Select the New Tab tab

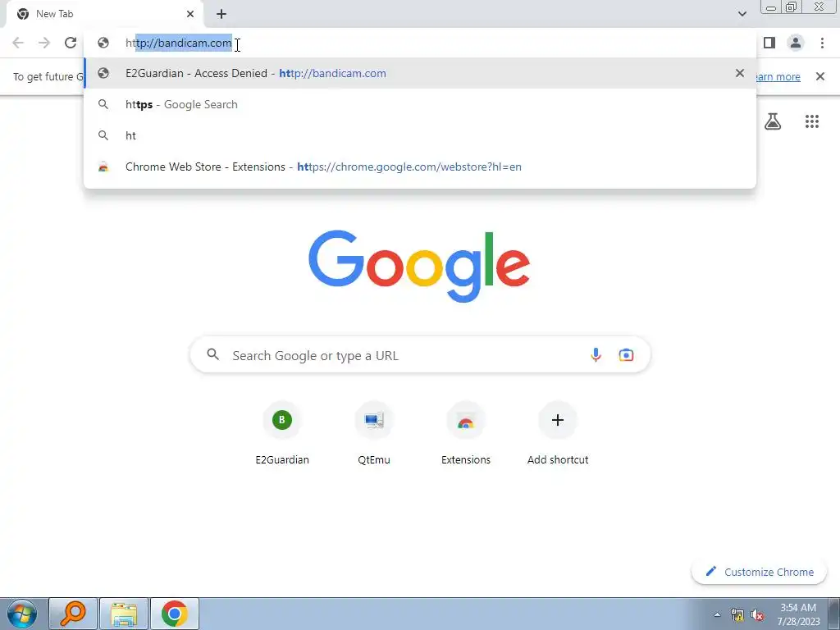104,15
